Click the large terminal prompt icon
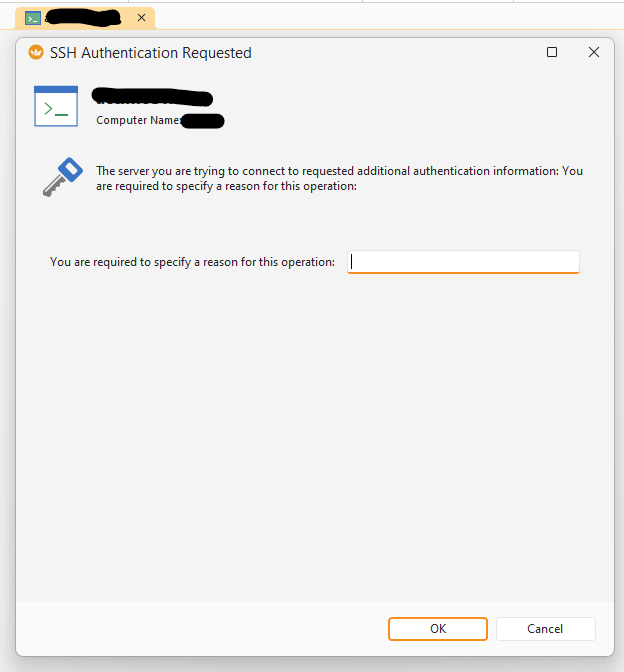Image resolution: width=624 pixels, height=672 pixels. pyautogui.click(x=56, y=106)
